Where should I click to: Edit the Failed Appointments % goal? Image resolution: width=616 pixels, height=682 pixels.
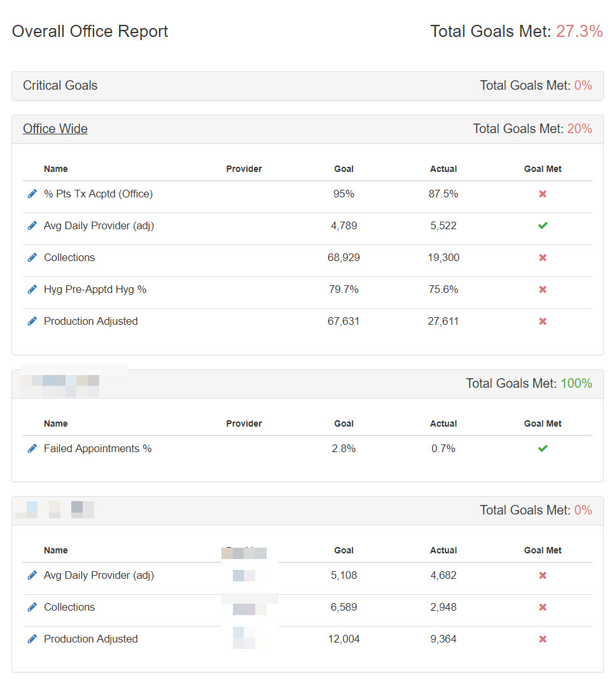[x=32, y=448]
